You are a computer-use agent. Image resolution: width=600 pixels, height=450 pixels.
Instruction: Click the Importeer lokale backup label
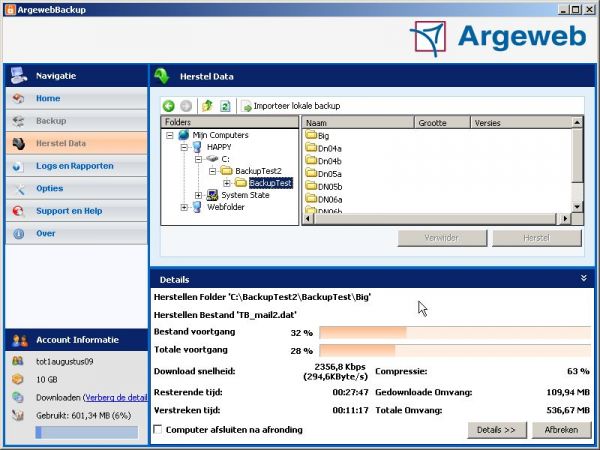tap(297, 106)
